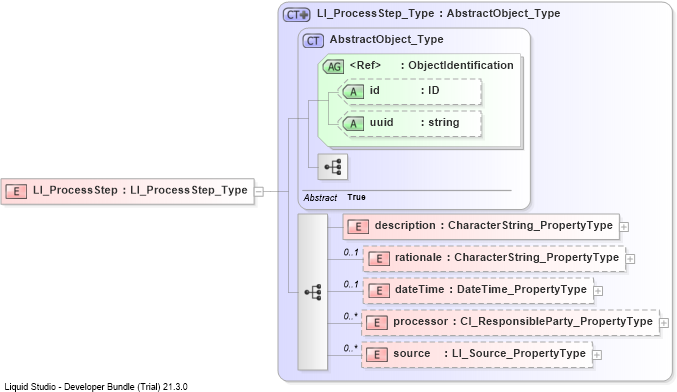677x392 pixels.
Task: Click the 0..1 cardinality of rationale
Action: [x=351, y=252]
